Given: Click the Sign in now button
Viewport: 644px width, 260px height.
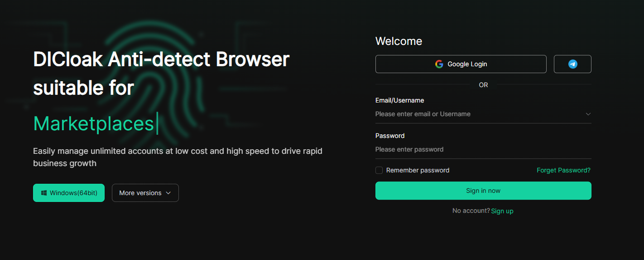Looking at the screenshot, I should (483, 191).
